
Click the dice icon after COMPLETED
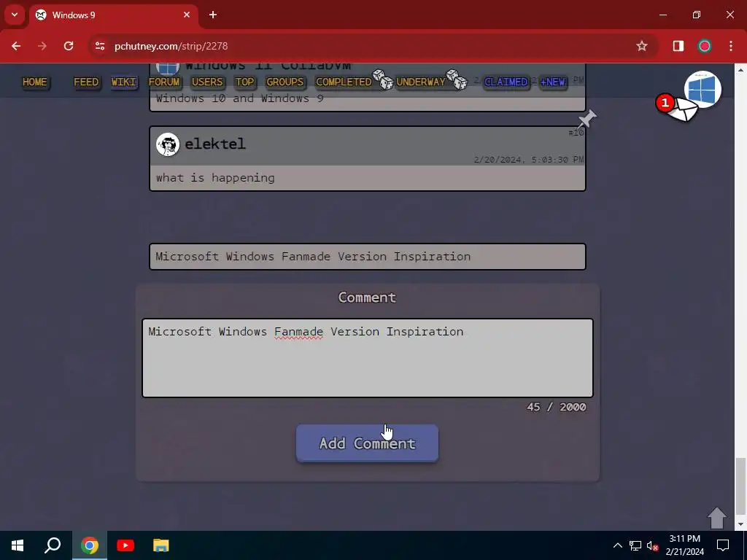pos(382,79)
